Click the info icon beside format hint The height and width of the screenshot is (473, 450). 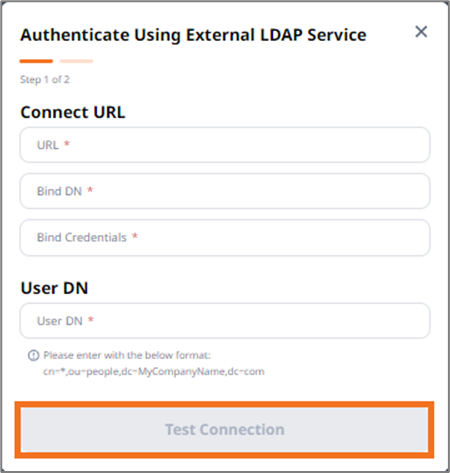coord(33,355)
